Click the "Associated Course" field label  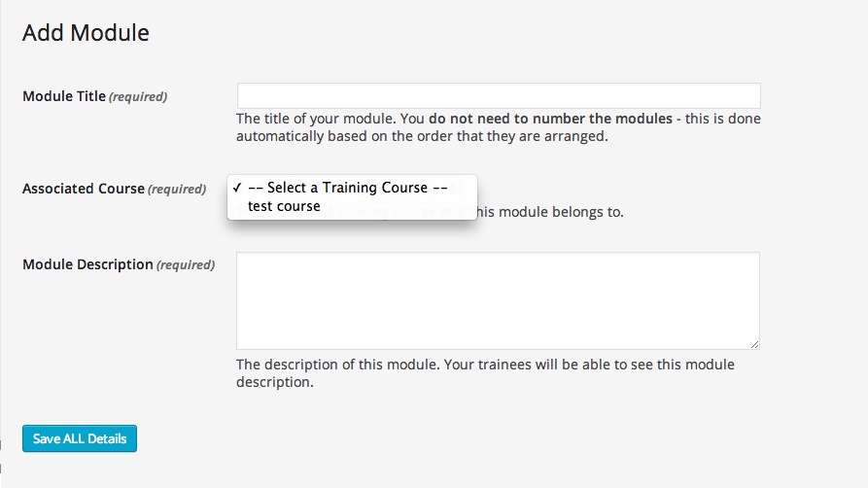coord(84,189)
